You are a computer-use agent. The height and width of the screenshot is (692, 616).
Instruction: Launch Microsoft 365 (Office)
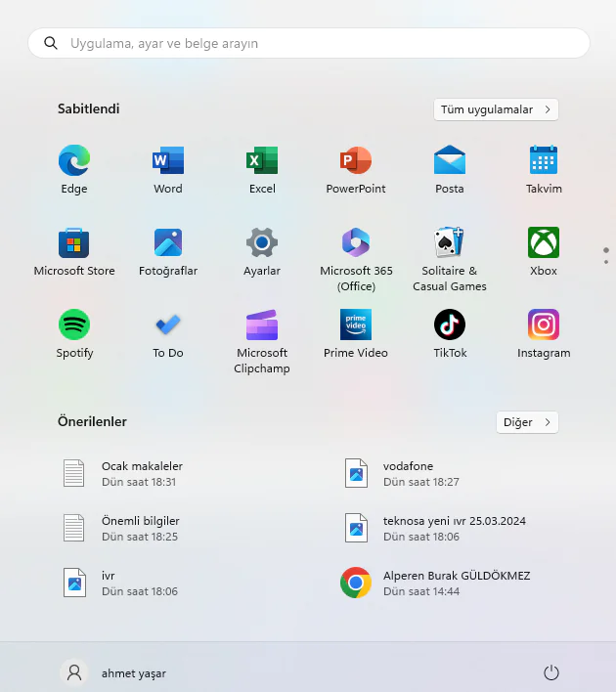(x=356, y=259)
